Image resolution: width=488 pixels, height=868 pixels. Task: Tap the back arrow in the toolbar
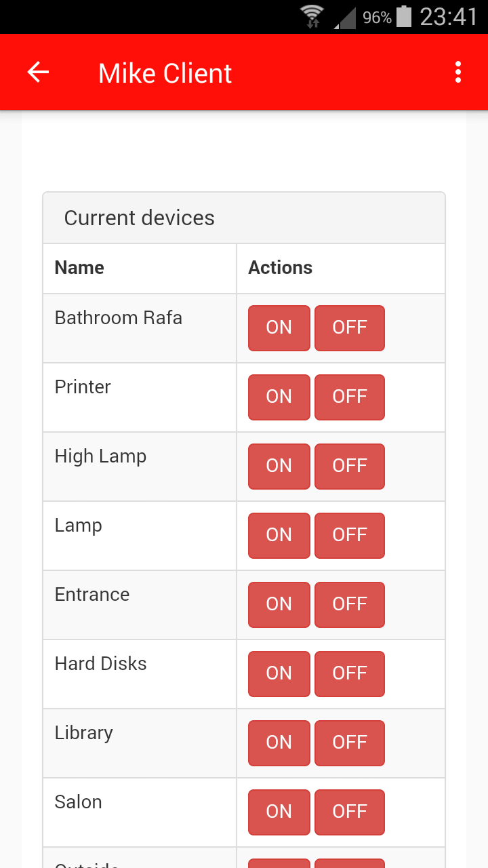[37, 71]
